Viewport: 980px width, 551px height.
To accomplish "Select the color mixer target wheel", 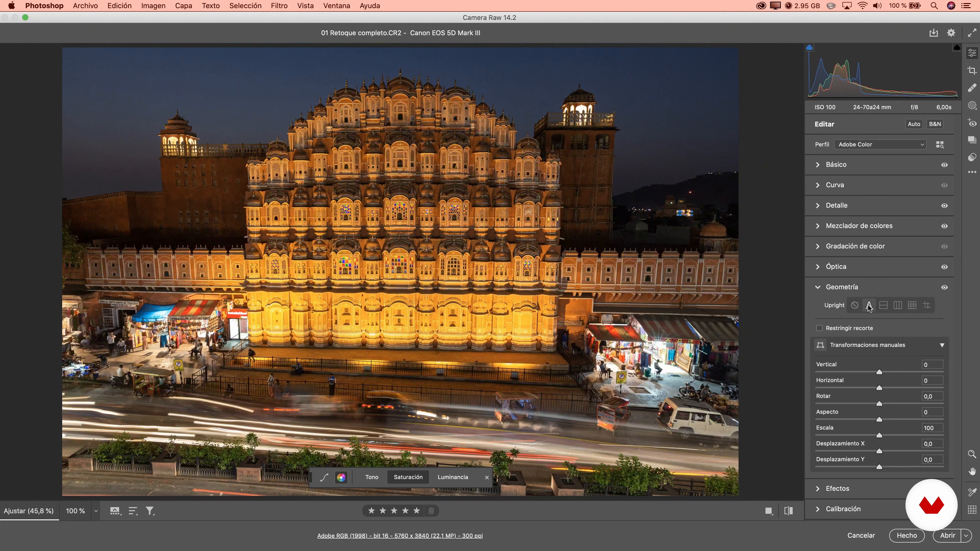I will point(341,477).
